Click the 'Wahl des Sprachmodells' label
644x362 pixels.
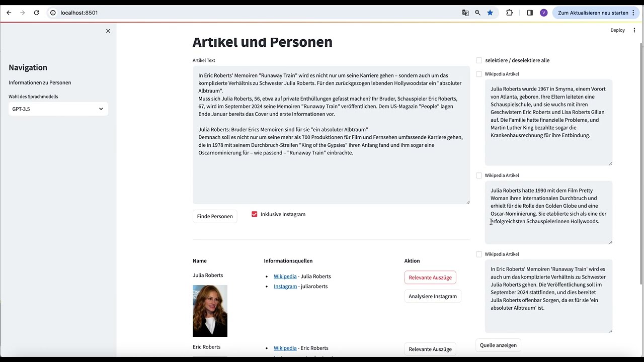coord(33,97)
